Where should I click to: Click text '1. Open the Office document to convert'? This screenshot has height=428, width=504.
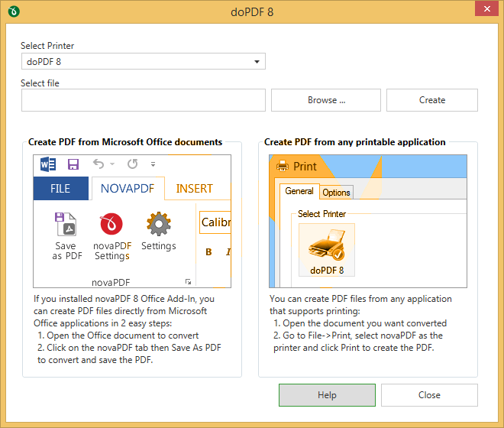(118, 336)
